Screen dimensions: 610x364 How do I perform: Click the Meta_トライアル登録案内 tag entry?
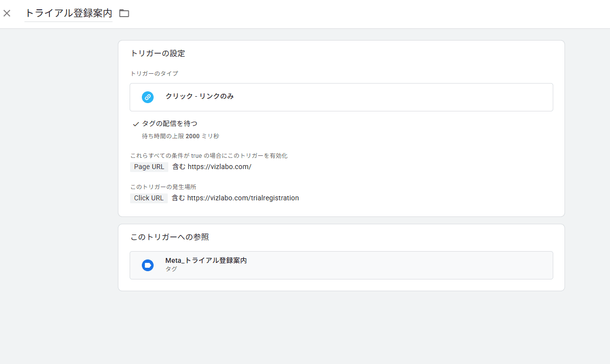(x=341, y=264)
